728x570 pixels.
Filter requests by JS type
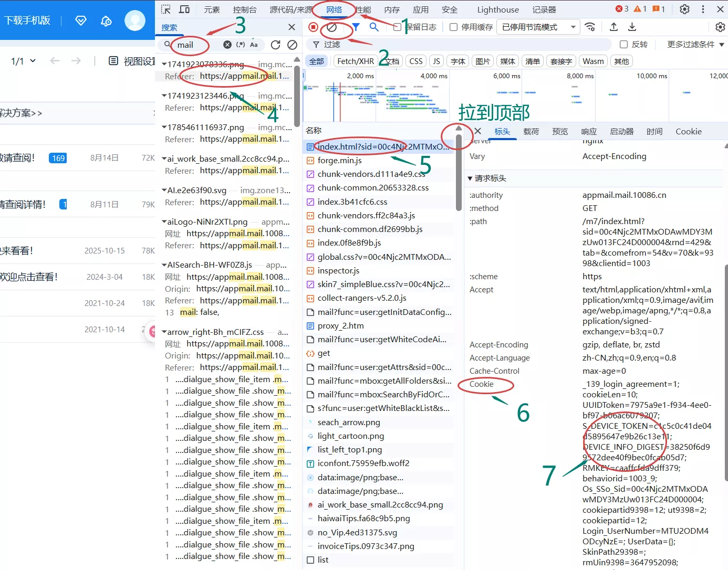(436, 61)
